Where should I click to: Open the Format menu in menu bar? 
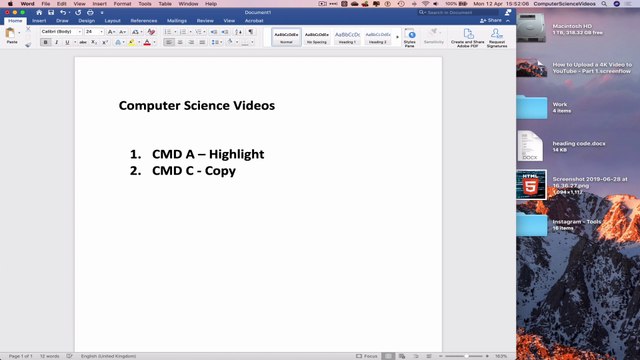click(122, 4)
